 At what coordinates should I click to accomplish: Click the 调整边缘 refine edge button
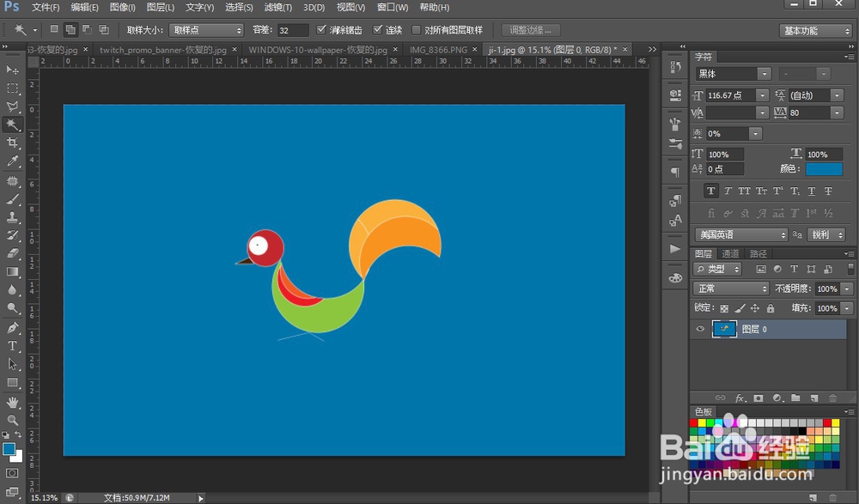[530, 30]
